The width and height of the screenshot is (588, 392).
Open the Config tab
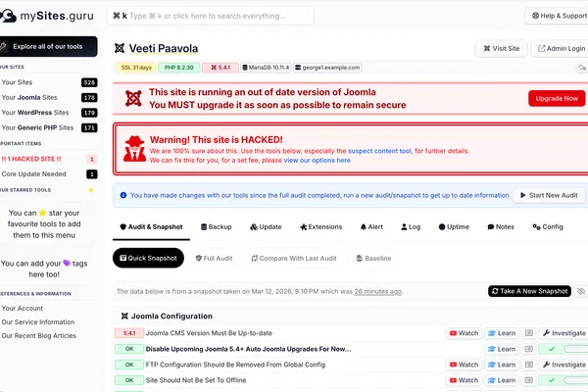(x=548, y=227)
